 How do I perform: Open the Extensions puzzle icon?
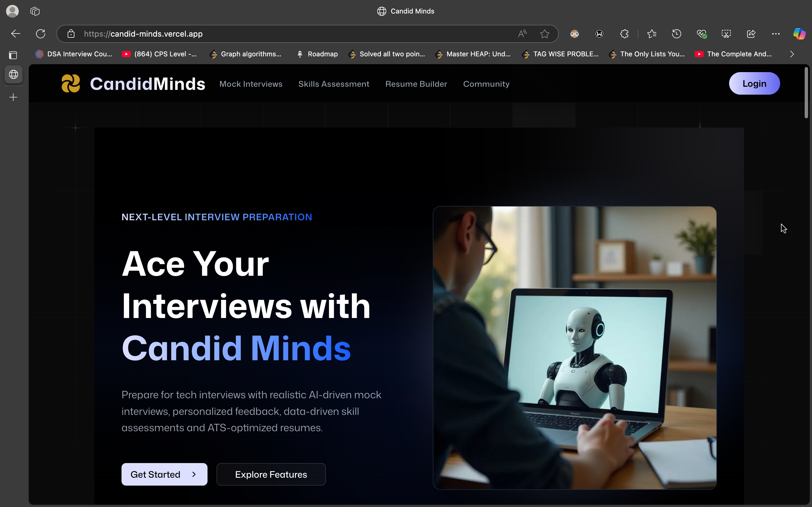(x=625, y=34)
